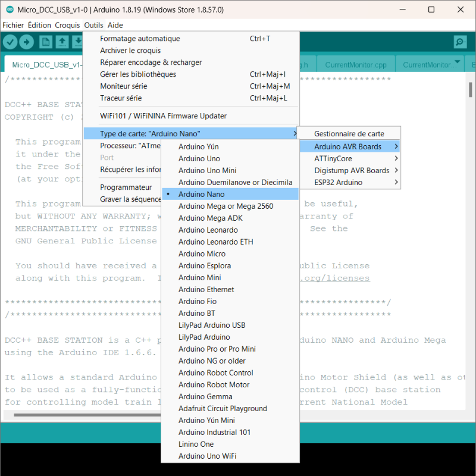The width and height of the screenshot is (476, 476).
Task: Switch to the CurrentMonitor.cpp tab
Action: click(355, 65)
